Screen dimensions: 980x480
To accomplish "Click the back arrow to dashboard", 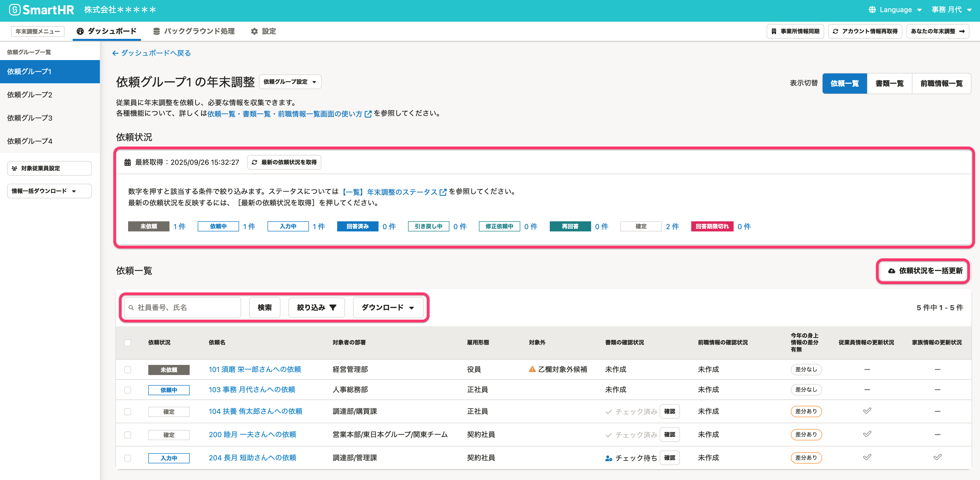I will pyautogui.click(x=115, y=53).
